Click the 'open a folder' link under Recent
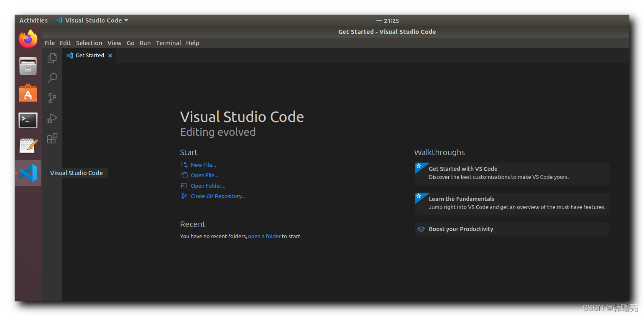The width and height of the screenshot is (644, 316). click(x=264, y=237)
